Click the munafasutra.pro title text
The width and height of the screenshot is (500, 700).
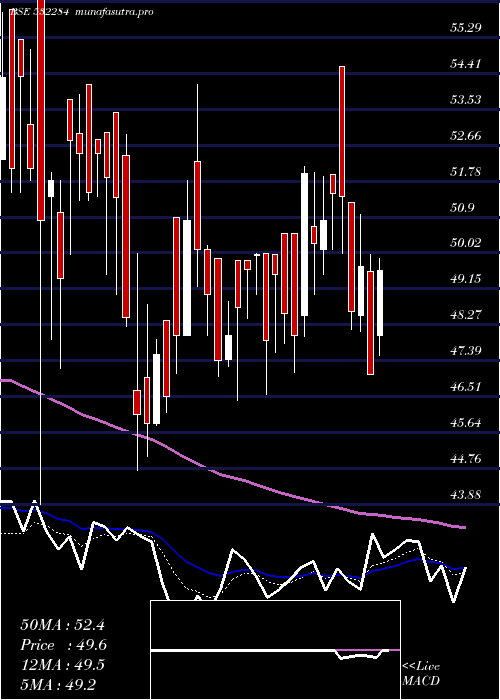pos(115,12)
